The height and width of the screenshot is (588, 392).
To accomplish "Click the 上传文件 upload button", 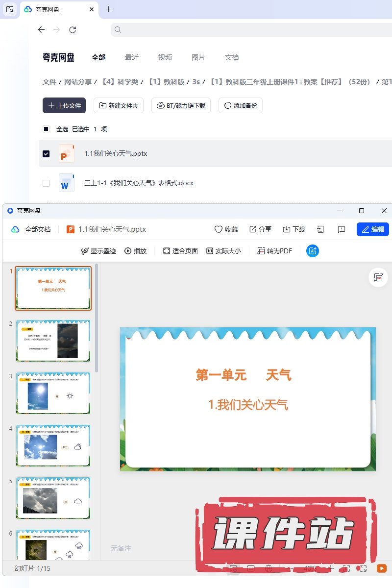I will pos(64,105).
